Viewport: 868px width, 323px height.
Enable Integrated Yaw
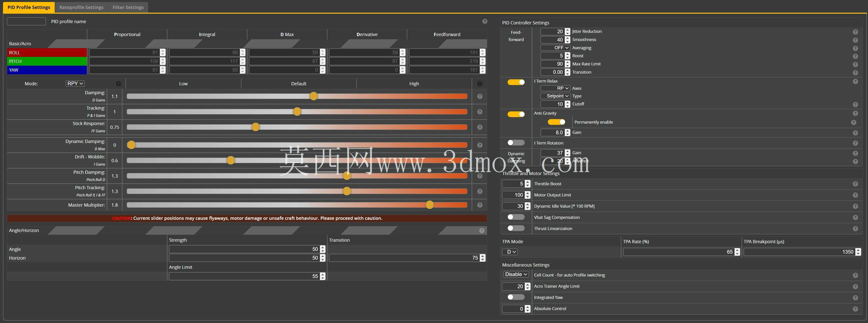point(516,297)
